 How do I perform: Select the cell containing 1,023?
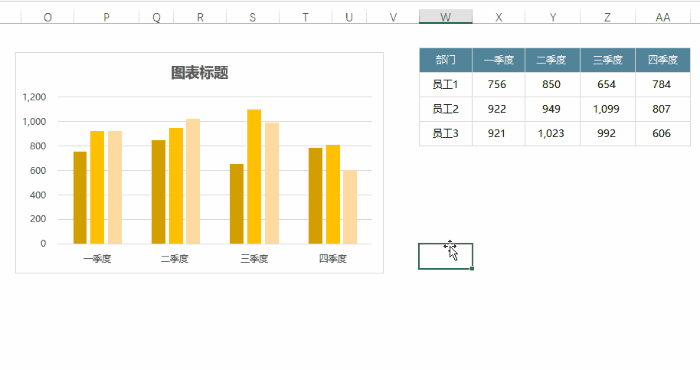pyautogui.click(x=553, y=133)
